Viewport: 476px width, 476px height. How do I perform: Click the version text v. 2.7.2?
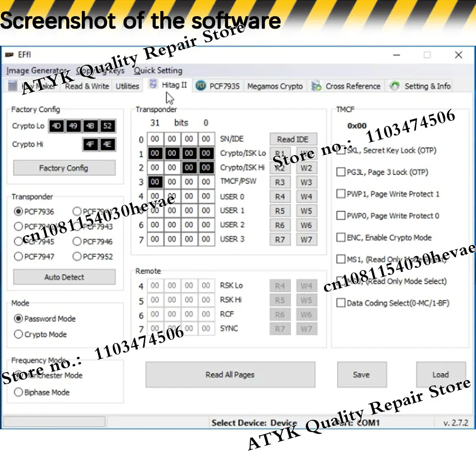pos(456,423)
